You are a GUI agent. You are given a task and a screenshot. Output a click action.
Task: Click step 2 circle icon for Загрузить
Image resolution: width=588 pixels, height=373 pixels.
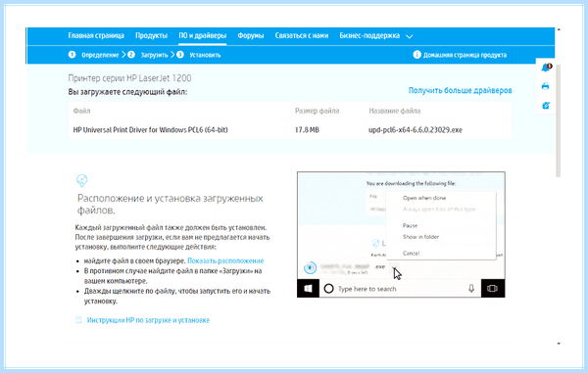(131, 55)
